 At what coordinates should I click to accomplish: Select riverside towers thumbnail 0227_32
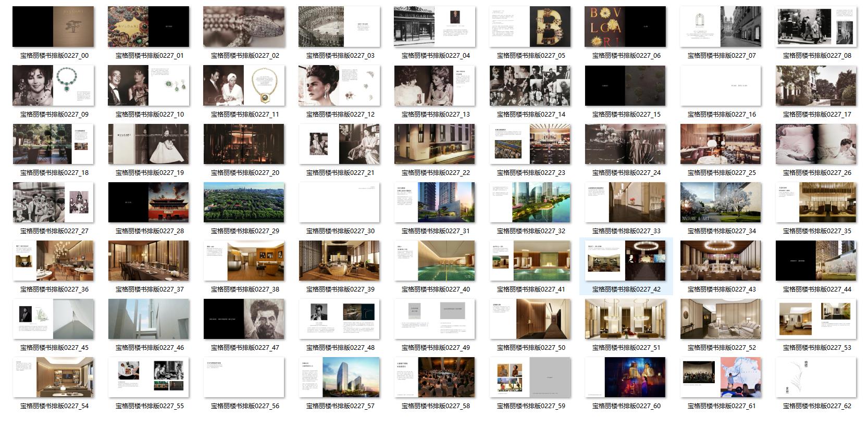point(530,202)
